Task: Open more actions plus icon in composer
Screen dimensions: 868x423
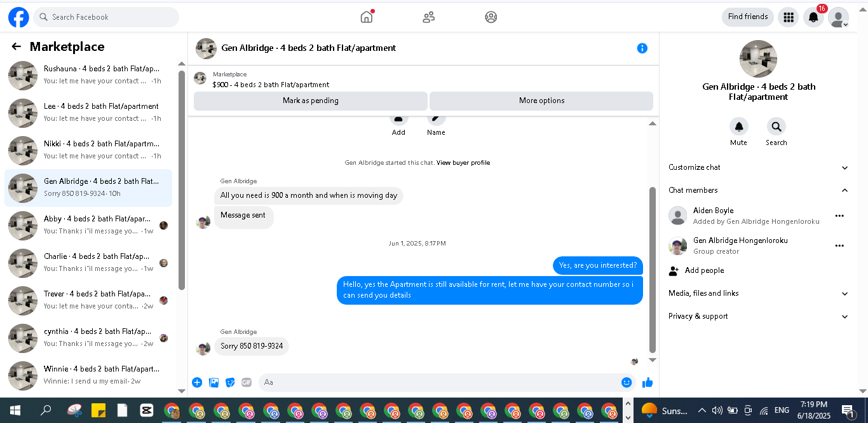Action: click(197, 382)
